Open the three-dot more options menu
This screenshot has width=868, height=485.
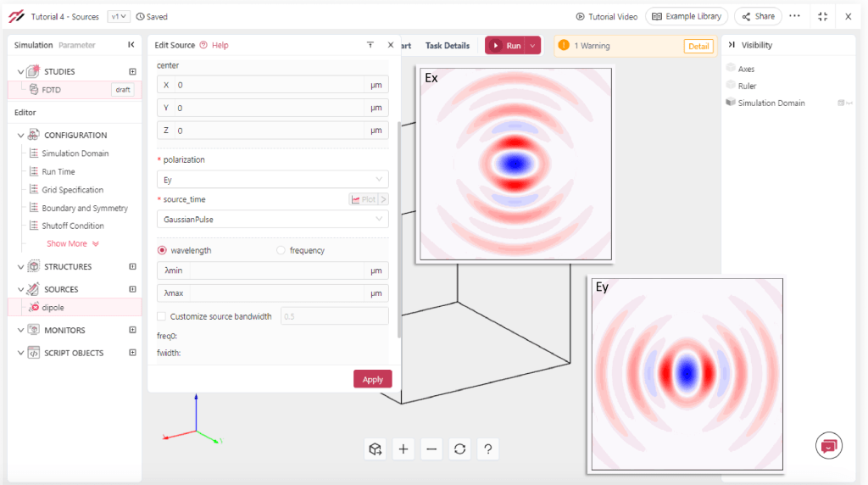click(x=795, y=16)
